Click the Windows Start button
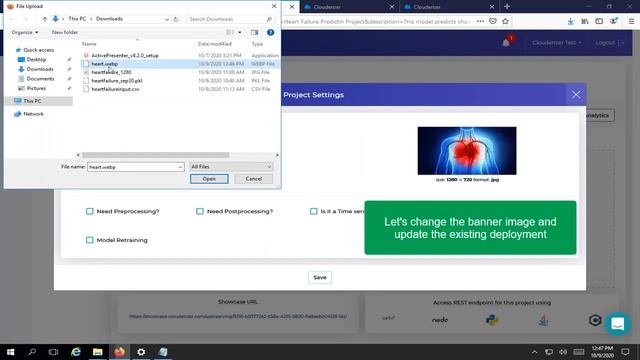 [11, 352]
